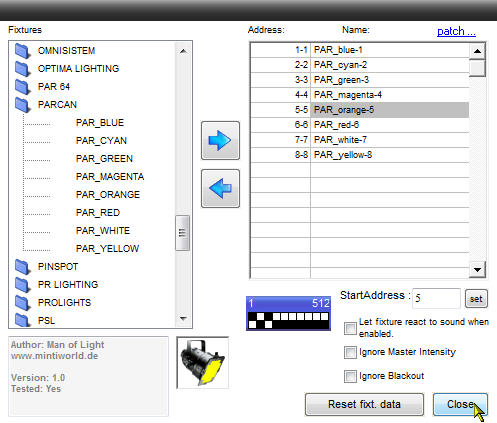497x423 pixels.
Task: Click the PAR can fixture preview image
Action: click(x=202, y=363)
